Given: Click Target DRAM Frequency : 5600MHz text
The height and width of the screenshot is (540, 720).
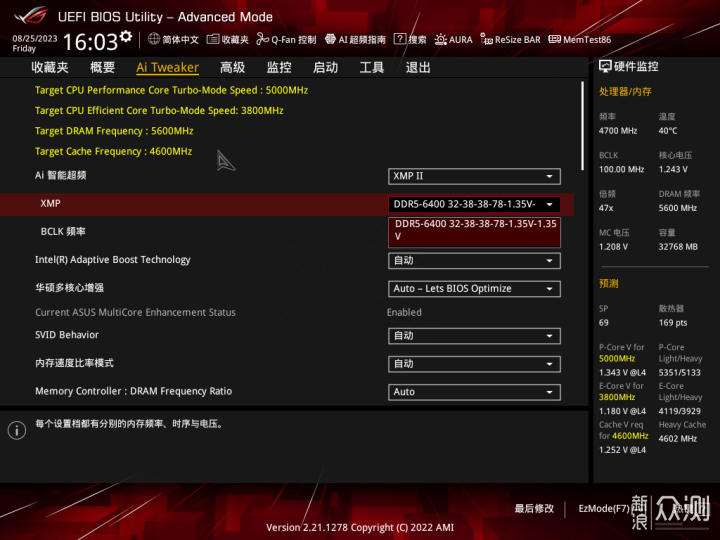Looking at the screenshot, I should click(x=114, y=131).
